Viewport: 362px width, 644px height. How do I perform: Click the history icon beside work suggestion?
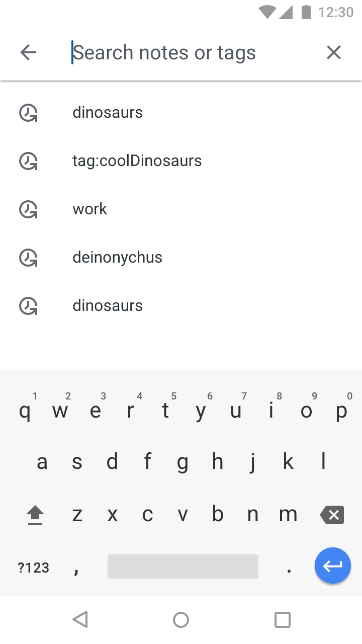[x=29, y=210]
